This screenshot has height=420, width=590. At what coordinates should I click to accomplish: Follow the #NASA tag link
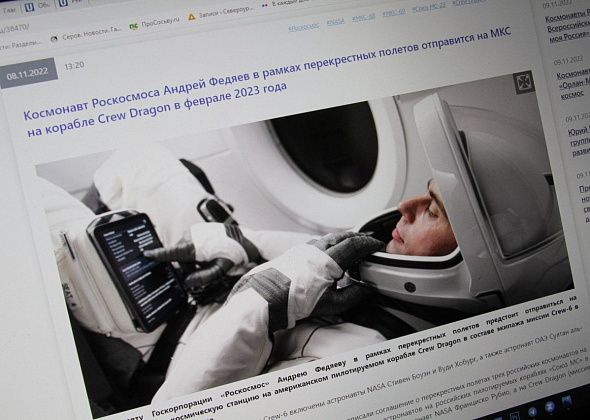[x=335, y=22]
